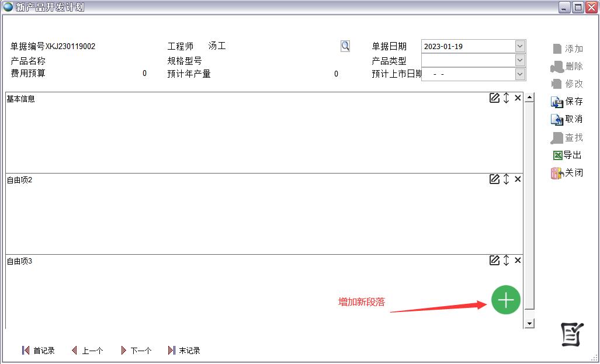Click the scrollbar down arrow in sections panel
This screenshot has height=364, width=600.
(x=529, y=323)
